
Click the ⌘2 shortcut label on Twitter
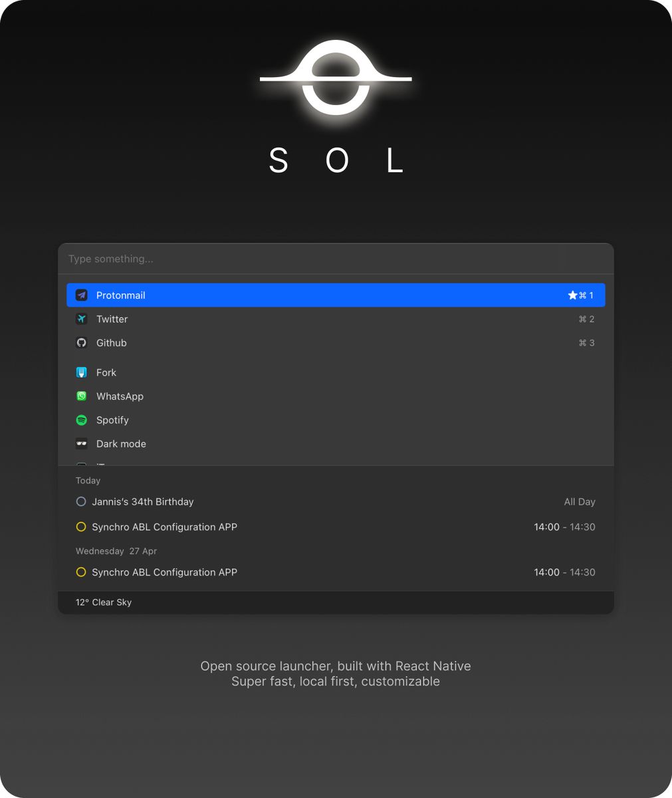586,319
